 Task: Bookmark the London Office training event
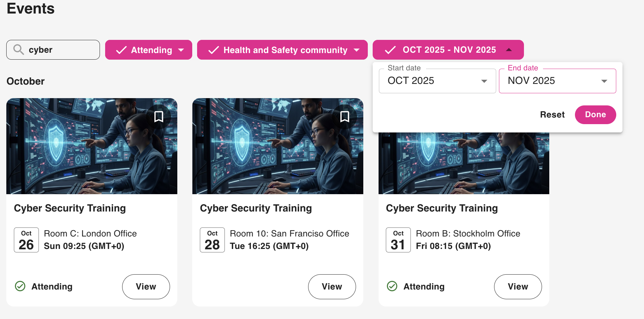pos(159,117)
